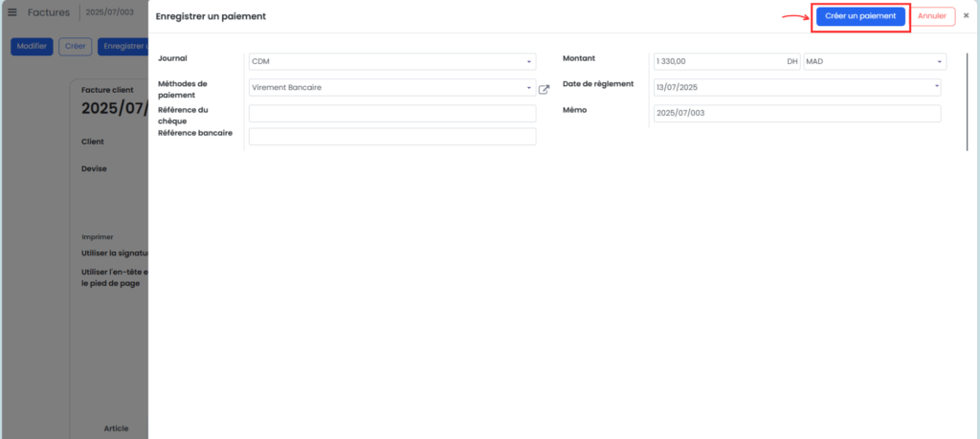Click the Facture client heading
This screenshot has height=439, width=980.
(107, 90)
